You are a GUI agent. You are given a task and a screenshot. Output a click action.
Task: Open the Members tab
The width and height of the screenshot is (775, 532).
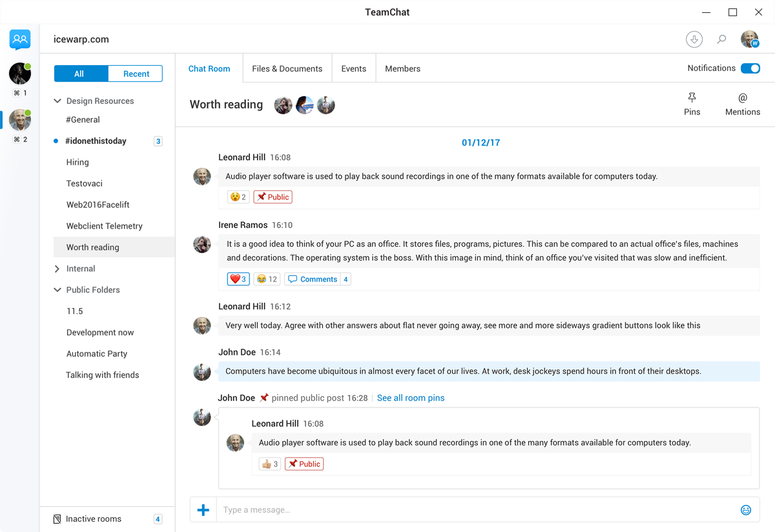(x=402, y=68)
